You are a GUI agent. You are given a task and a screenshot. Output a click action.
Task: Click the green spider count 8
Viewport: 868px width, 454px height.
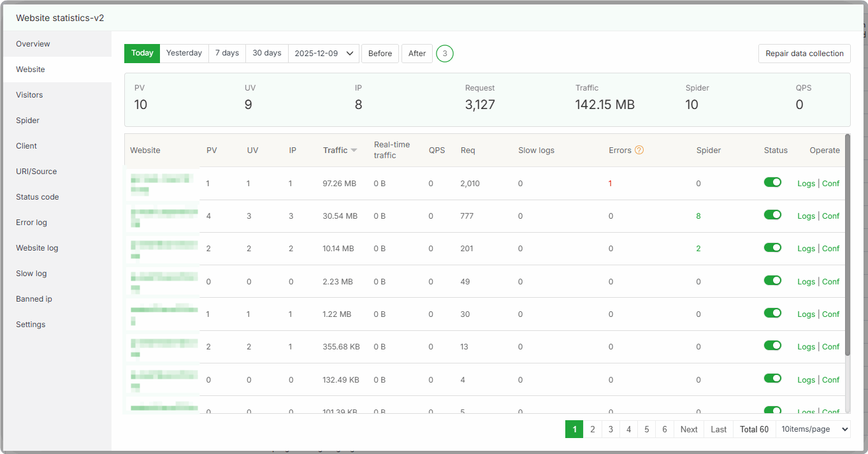[698, 216]
